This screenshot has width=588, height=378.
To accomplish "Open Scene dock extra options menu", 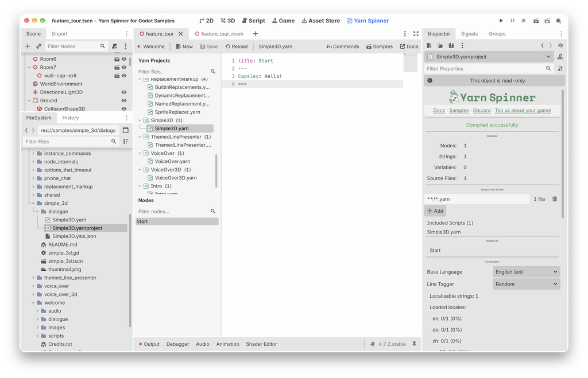I will (126, 46).
